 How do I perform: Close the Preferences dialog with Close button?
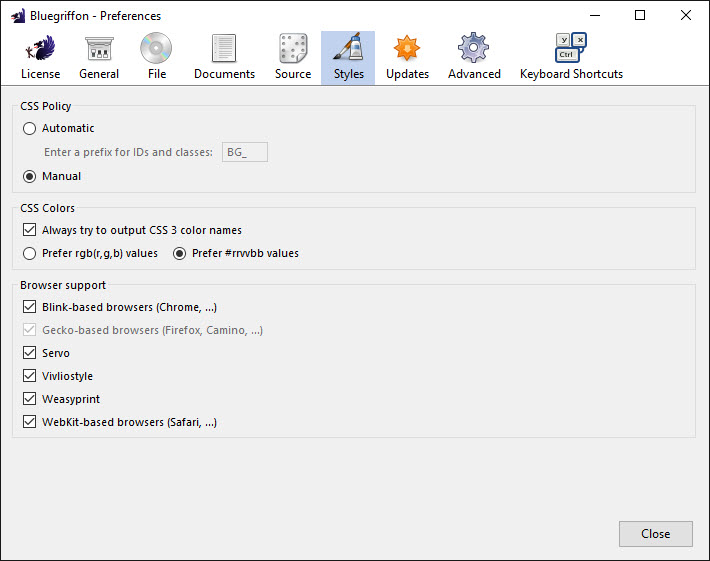click(x=656, y=534)
